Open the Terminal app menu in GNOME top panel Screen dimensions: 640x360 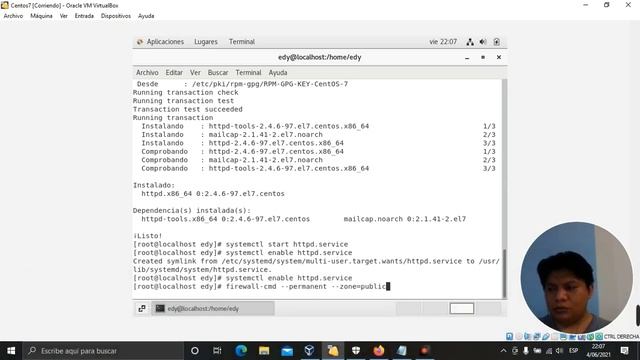[x=242, y=42]
